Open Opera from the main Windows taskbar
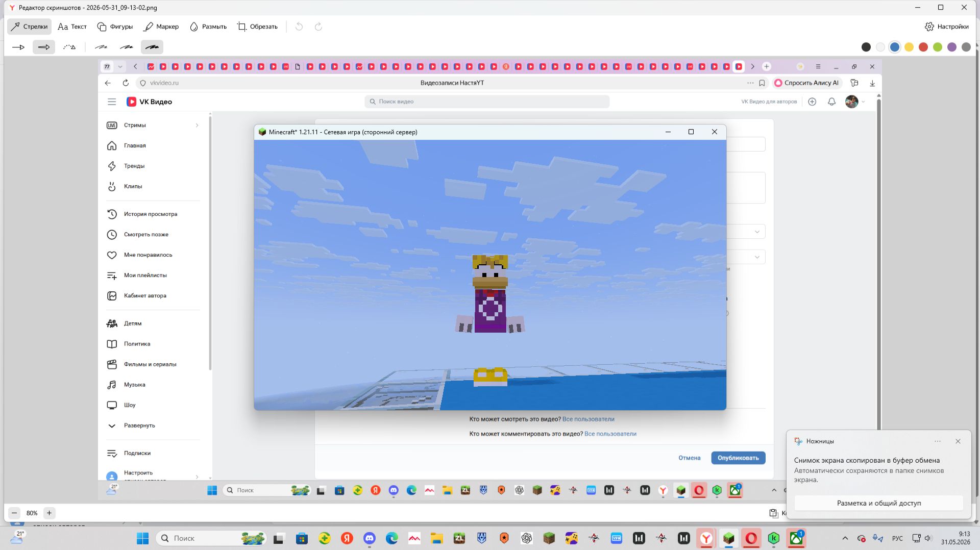 point(751,538)
